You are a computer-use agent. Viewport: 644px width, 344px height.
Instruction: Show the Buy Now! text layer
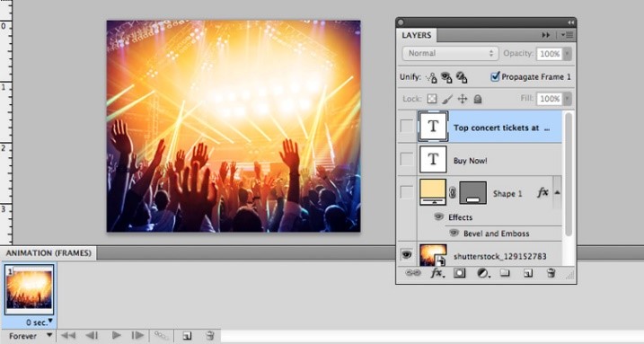[x=407, y=159]
